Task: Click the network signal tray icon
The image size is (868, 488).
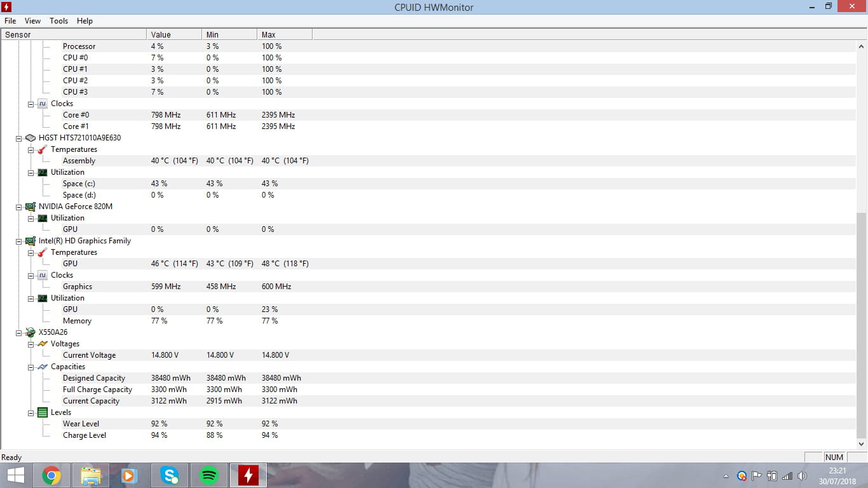Action: [x=787, y=475]
